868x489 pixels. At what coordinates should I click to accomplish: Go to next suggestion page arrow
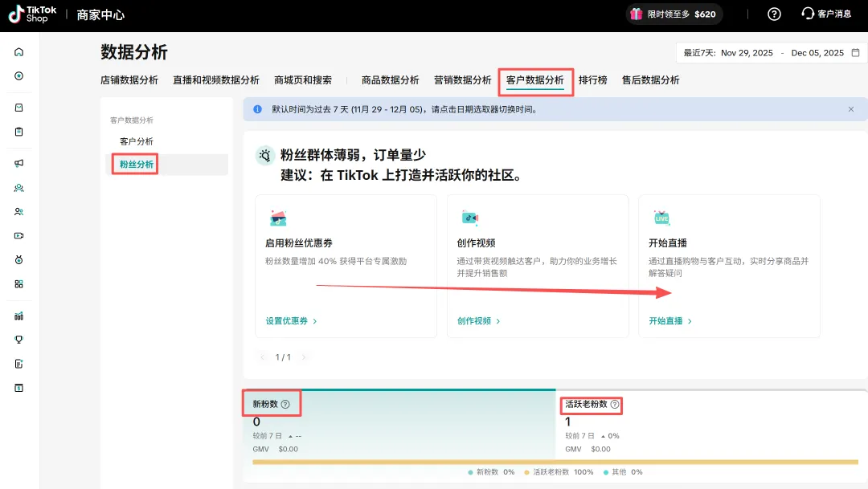point(304,357)
